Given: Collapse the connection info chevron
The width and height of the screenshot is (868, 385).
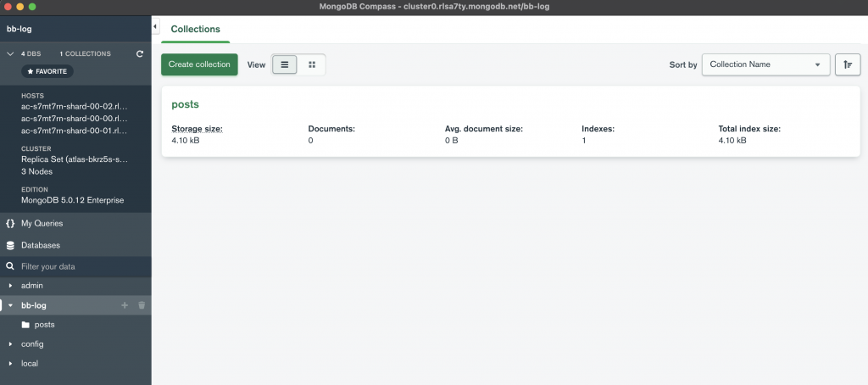Looking at the screenshot, I should coord(10,53).
